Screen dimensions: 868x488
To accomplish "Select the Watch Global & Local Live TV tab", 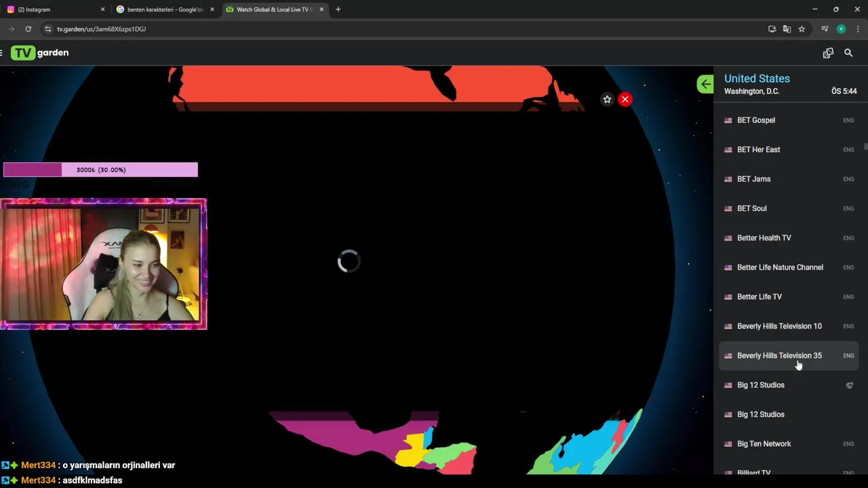I will (275, 9).
